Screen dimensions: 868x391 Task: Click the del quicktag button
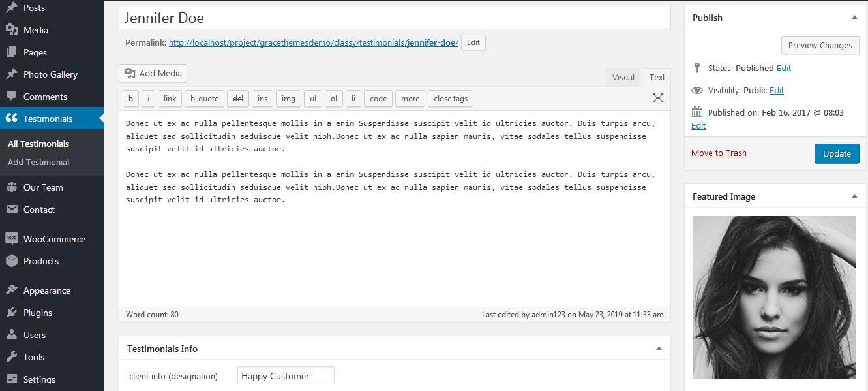238,99
